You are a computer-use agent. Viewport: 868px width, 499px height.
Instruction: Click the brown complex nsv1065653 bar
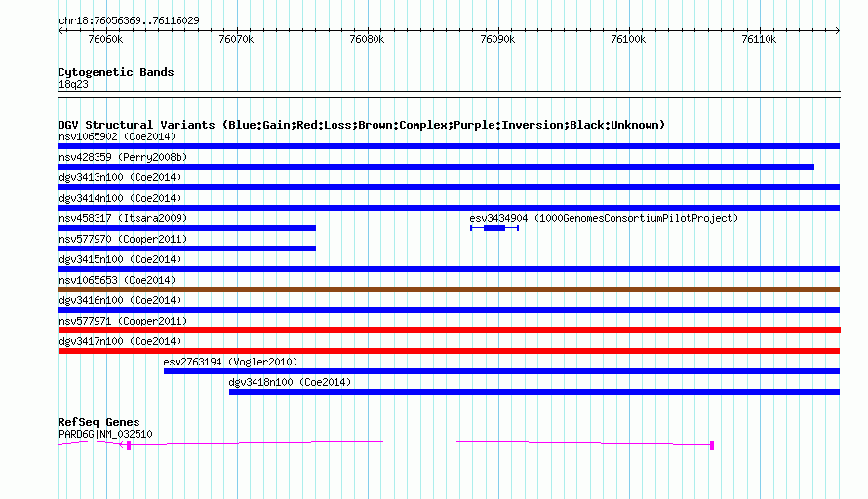pyautogui.click(x=449, y=289)
